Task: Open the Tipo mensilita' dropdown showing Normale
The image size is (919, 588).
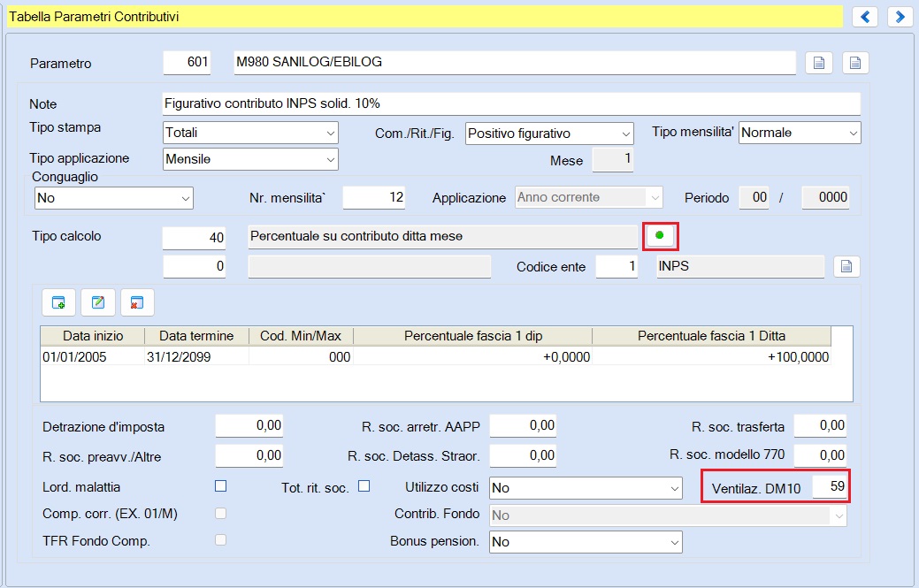Action: click(x=800, y=133)
